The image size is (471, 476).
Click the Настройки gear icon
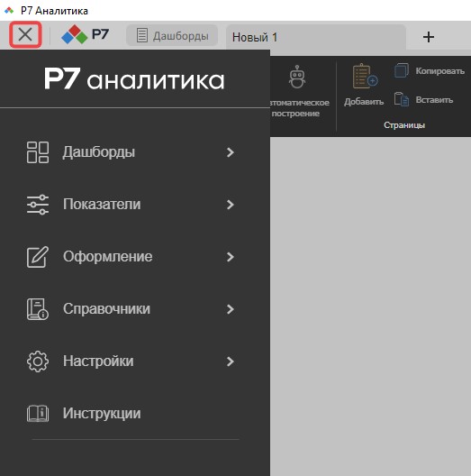pos(38,362)
